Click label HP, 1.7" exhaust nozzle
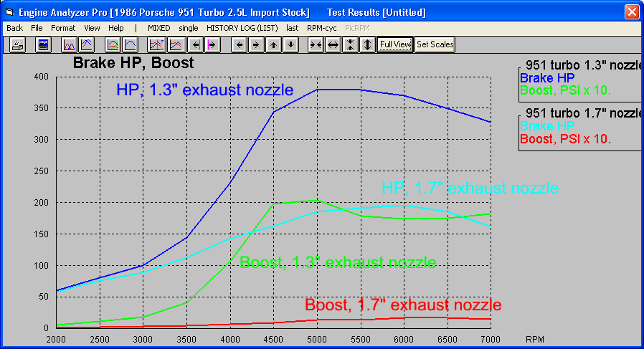The image size is (644, 349). tap(470, 188)
